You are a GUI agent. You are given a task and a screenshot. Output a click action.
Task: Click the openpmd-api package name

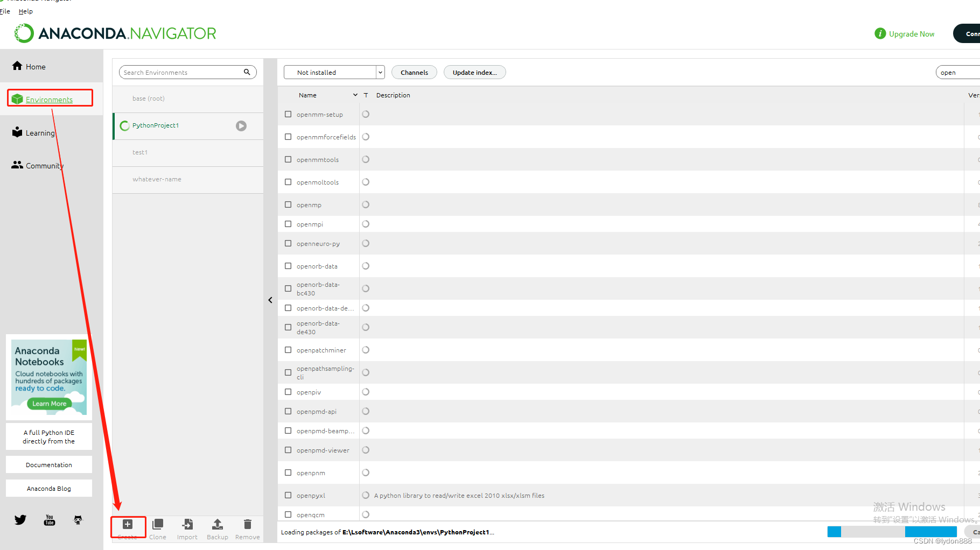point(316,411)
